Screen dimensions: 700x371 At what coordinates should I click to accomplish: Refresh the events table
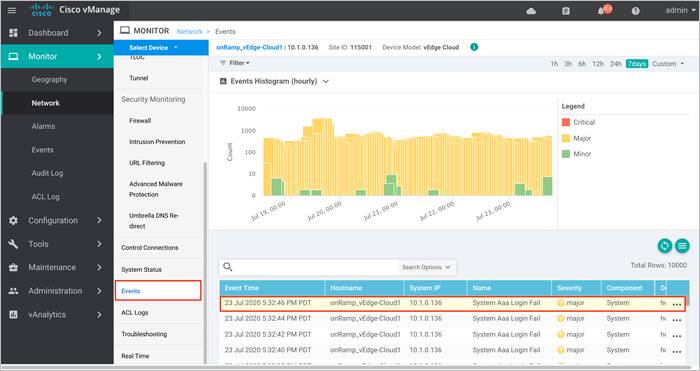coord(665,246)
